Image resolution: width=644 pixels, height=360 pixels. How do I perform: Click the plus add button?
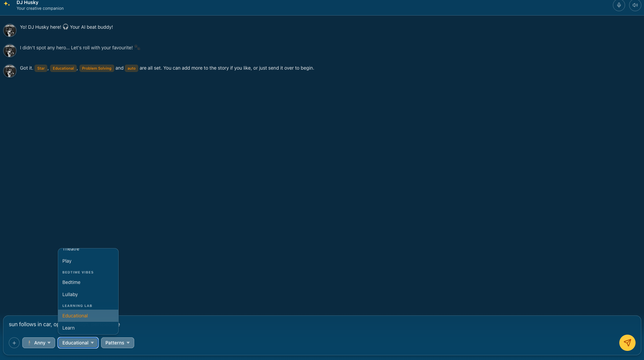point(14,343)
